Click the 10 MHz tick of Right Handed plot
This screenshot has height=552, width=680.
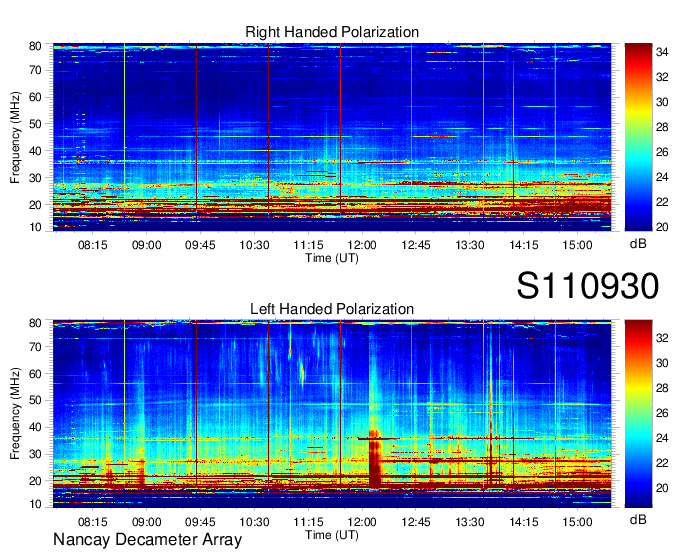(35, 227)
